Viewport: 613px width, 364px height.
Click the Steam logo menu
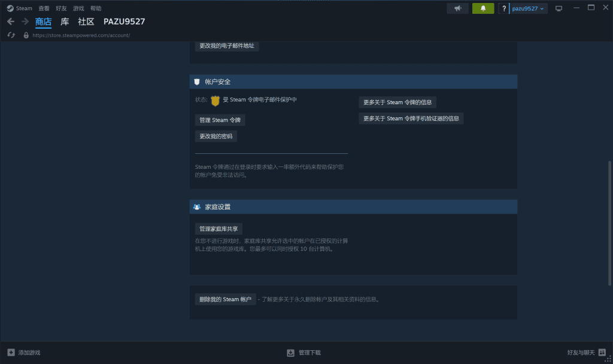coord(10,8)
